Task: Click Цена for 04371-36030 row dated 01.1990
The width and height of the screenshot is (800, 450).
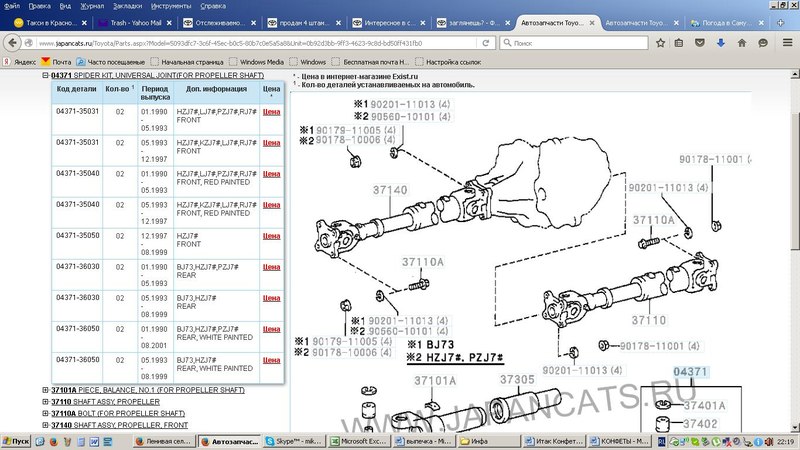Action: [x=271, y=267]
